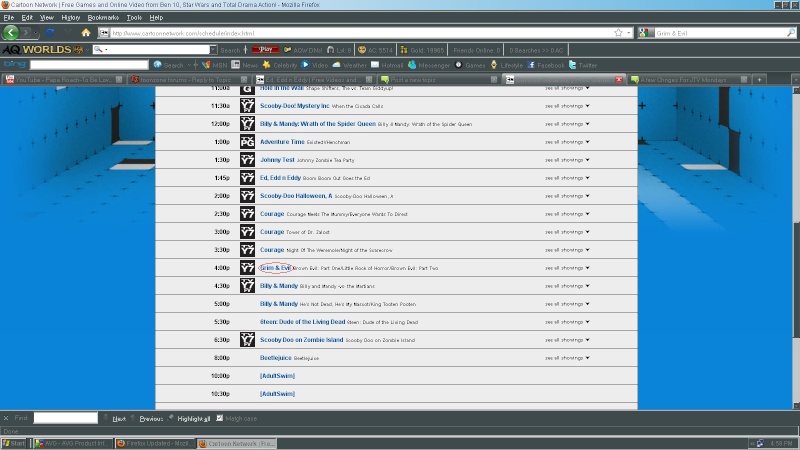Open the History menu
This screenshot has height=450, width=800.
point(70,17)
